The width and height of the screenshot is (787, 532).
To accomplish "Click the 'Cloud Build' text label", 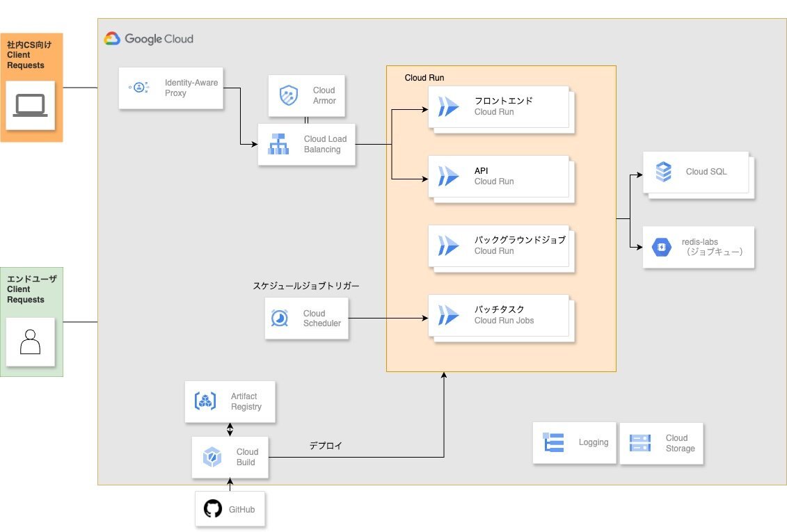I will click(248, 457).
